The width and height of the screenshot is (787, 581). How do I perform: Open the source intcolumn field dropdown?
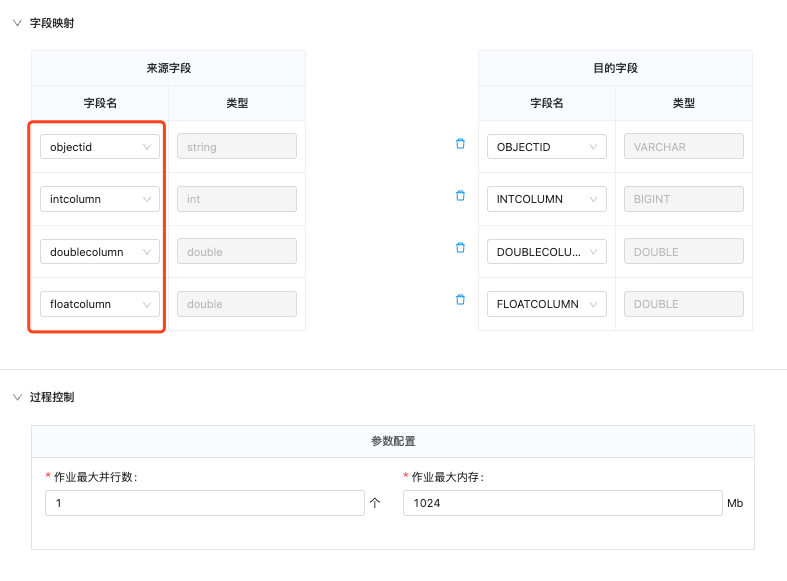pyautogui.click(x=99, y=199)
